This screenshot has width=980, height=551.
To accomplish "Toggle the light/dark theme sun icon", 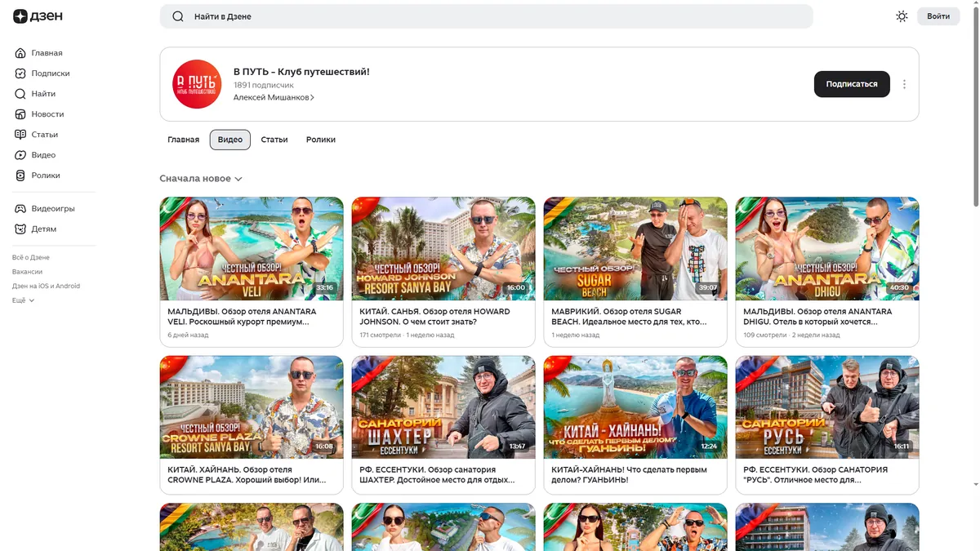I will click(x=902, y=16).
